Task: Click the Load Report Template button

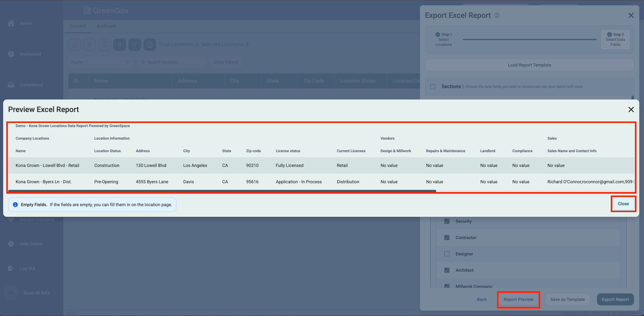Action: [529, 65]
